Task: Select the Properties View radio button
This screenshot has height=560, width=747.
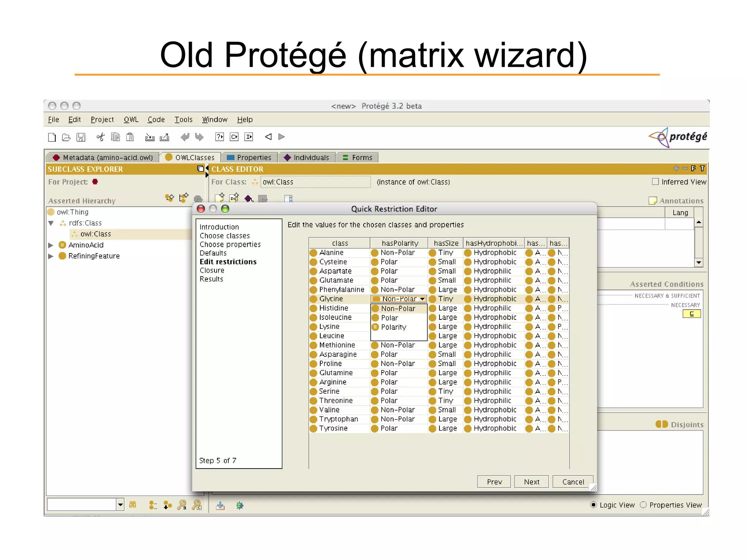Action: 643,505
